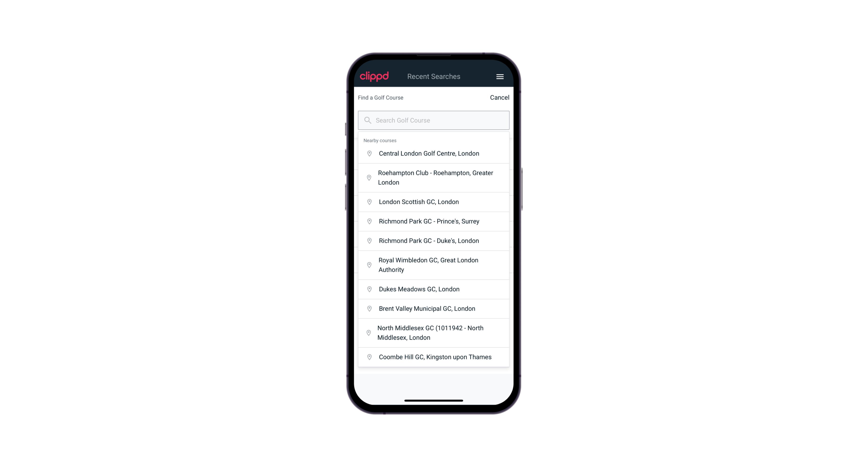Click the hamburger menu icon
Viewport: 868px width, 467px height.
500,76
